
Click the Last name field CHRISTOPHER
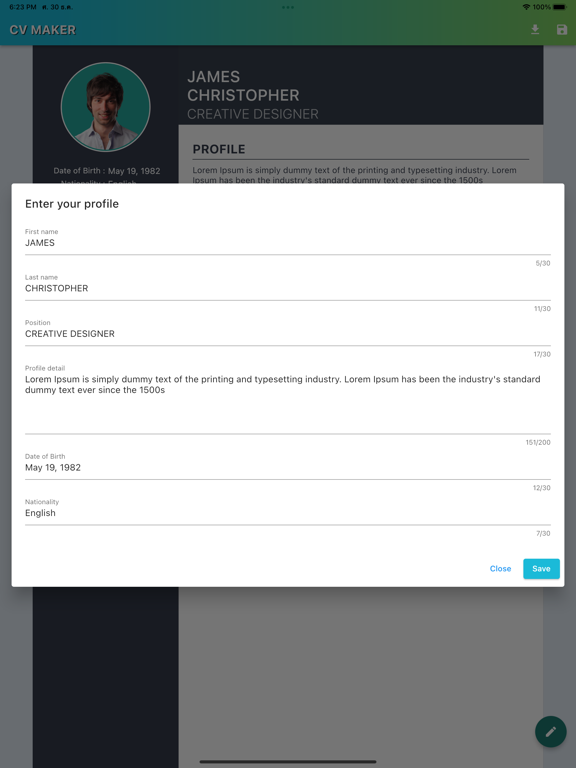click(288, 288)
